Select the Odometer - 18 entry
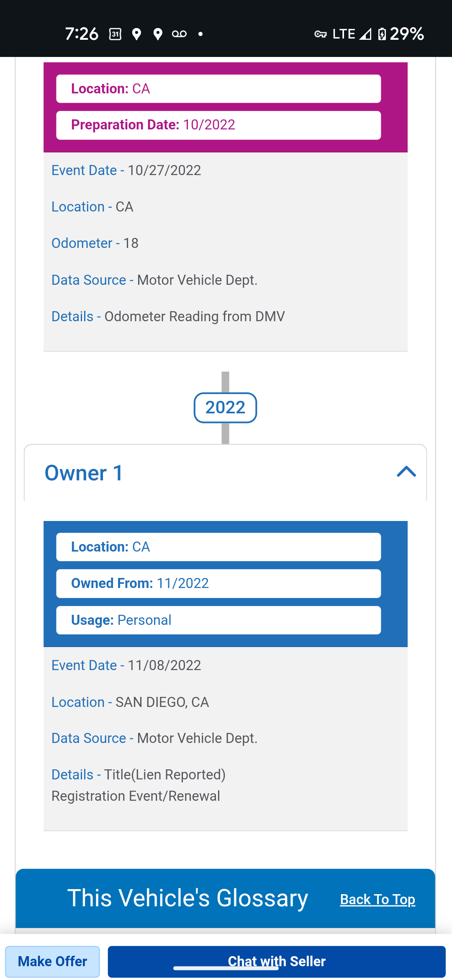The width and height of the screenshot is (452, 980). pyautogui.click(x=95, y=243)
